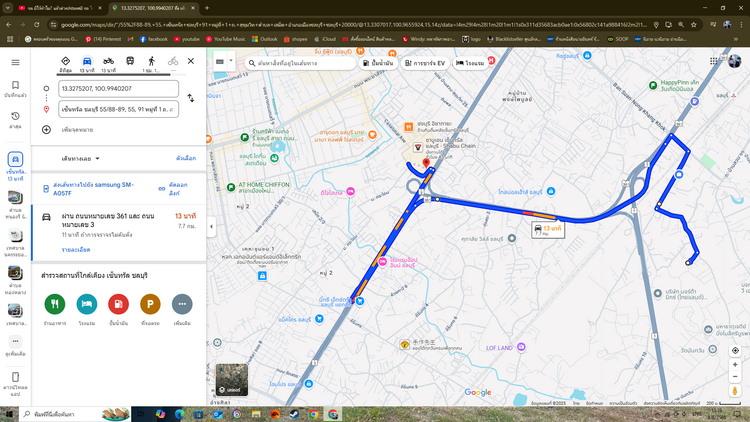Explore nearby gas stations red icon
This screenshot has height=422, width=750.
click(118, 304)
